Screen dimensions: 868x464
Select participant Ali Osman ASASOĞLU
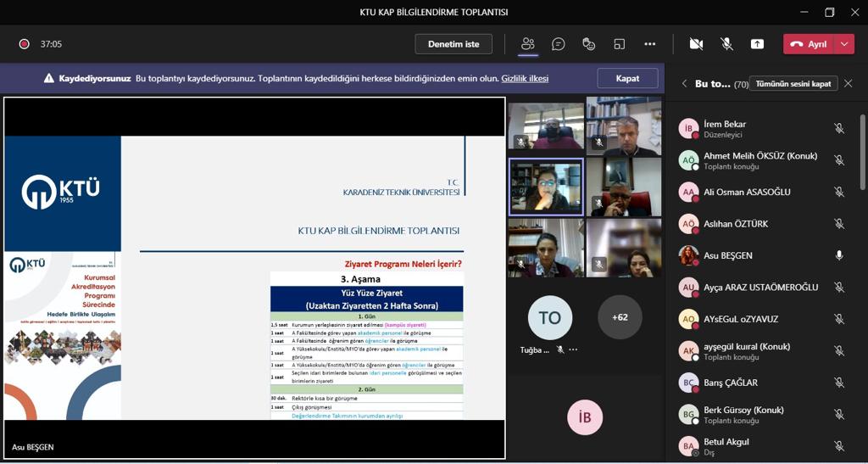764,193
